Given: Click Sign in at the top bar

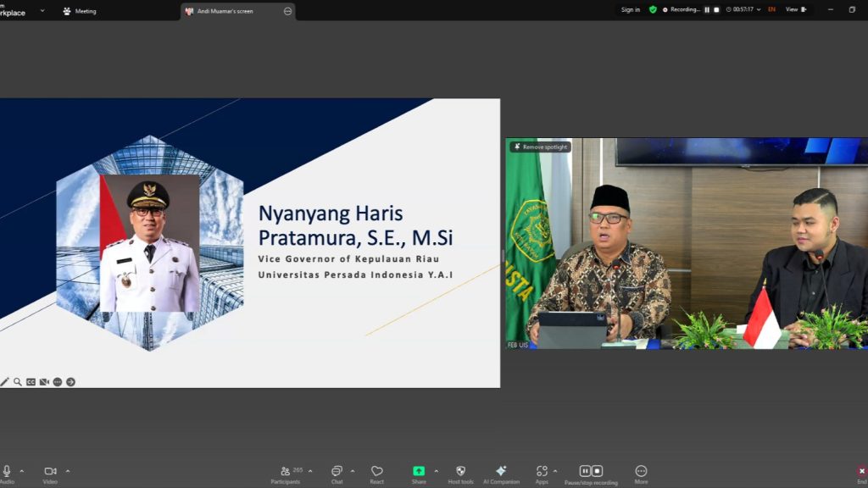Looking at the screenshot, I should [630, 10].
